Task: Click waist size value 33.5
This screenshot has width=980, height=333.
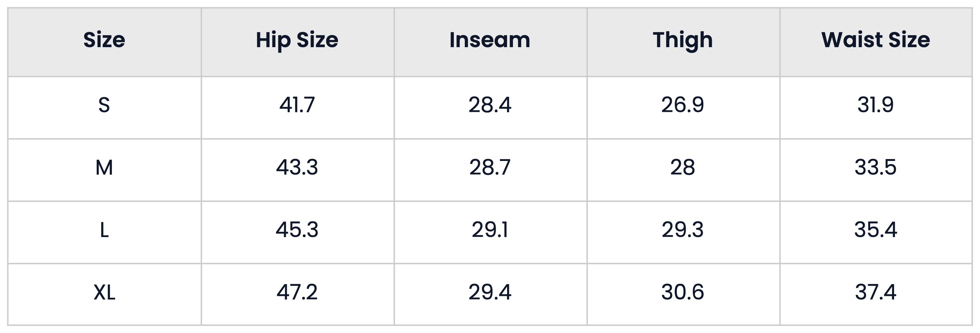Action: click(876, 167)
